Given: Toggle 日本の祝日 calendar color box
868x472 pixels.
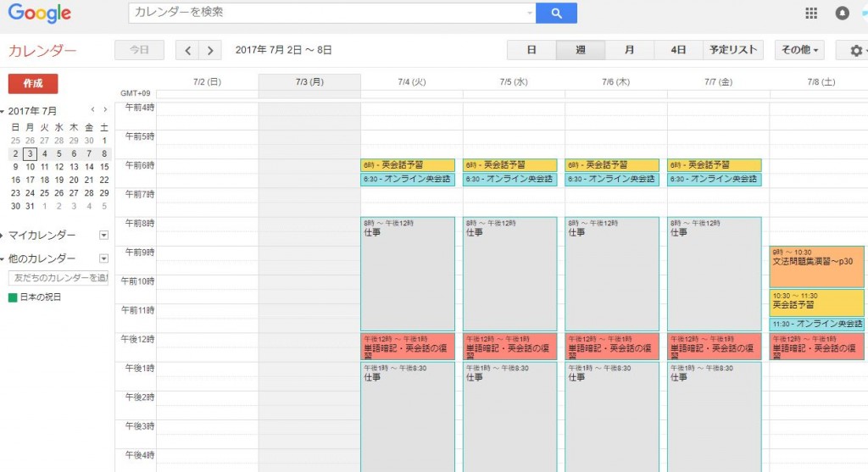Looking at the screenshot, I should [13, 297].
